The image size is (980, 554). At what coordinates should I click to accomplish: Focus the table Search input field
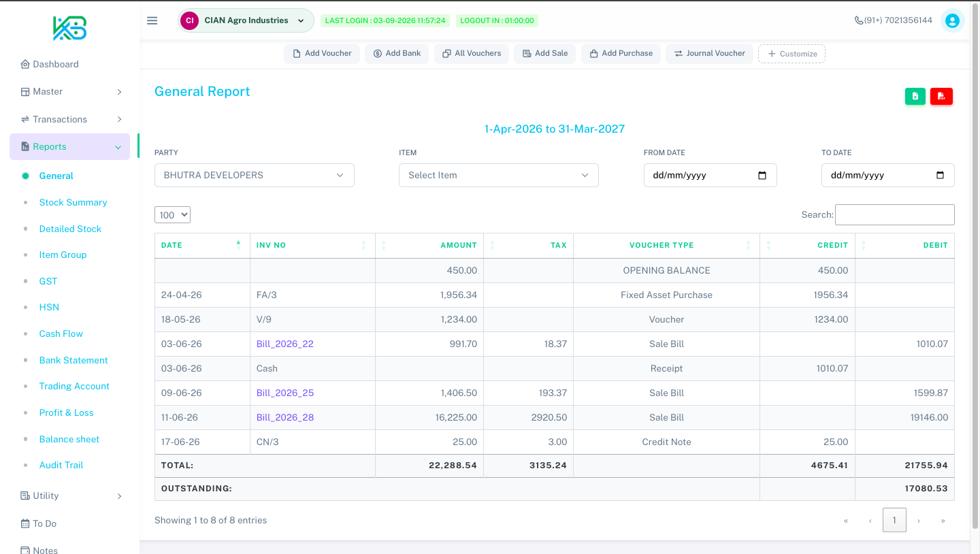point(894,214)
